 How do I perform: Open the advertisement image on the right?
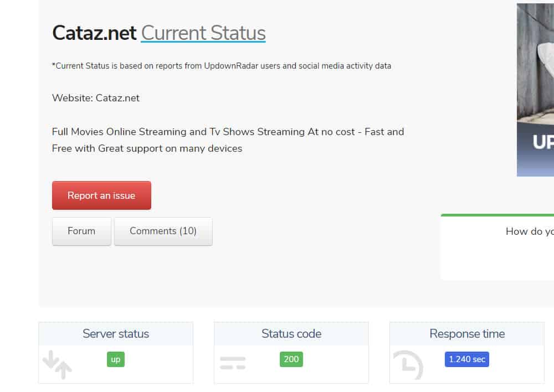pos(535,90)
